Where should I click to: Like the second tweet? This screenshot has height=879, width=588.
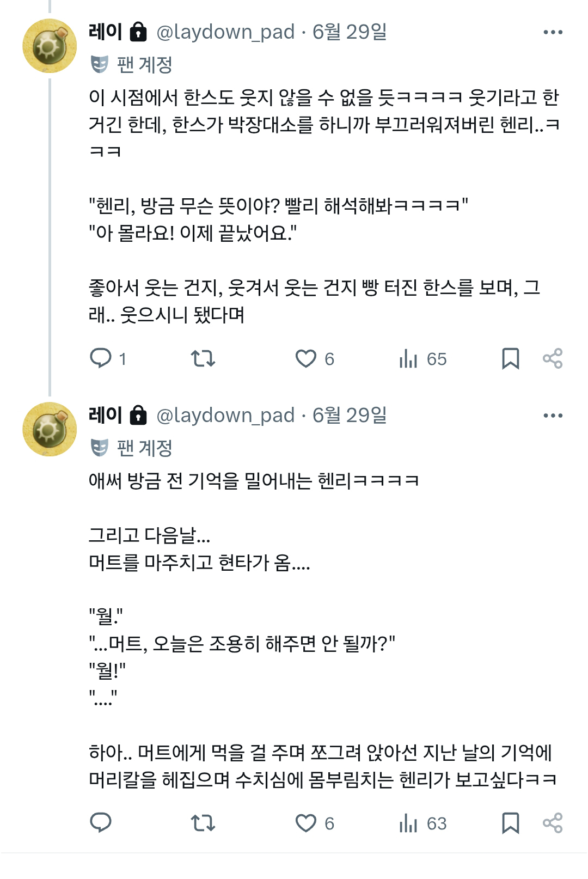coord(306,823)
